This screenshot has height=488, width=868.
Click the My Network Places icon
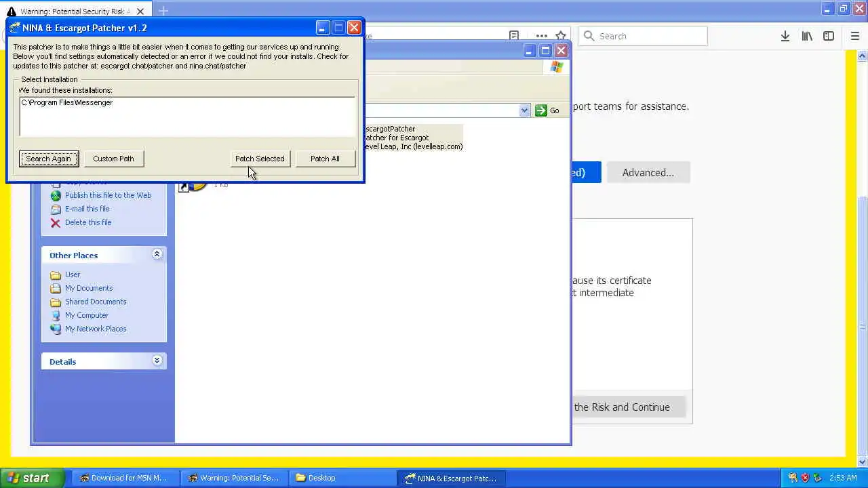pyautogui.click(x=56, y=329)
